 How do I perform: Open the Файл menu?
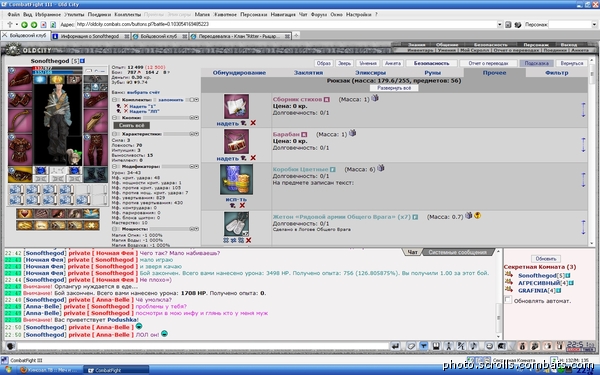click(x=13, y=15)
